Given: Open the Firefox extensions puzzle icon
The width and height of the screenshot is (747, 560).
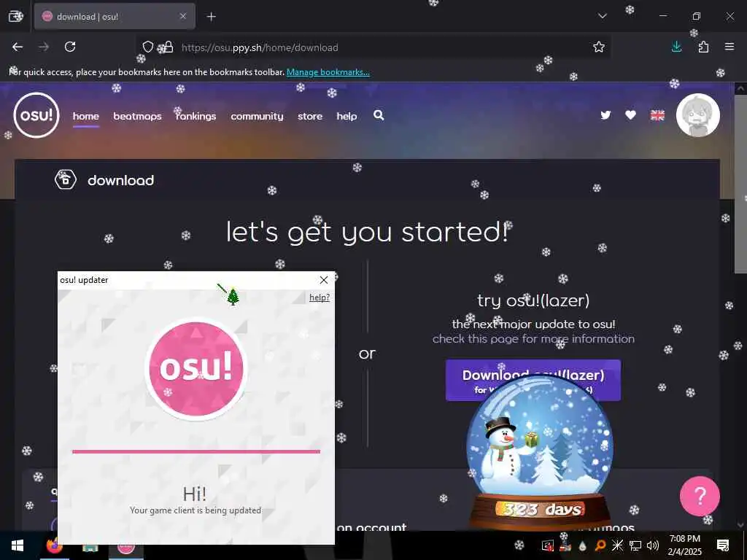Looking at the screenshot, I should (x=703, y=47).
